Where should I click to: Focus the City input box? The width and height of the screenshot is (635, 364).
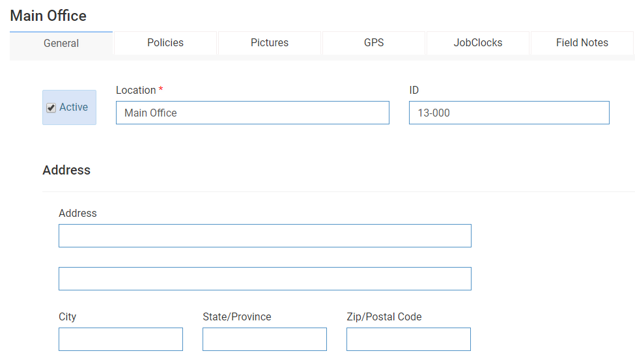pos(120,339)
